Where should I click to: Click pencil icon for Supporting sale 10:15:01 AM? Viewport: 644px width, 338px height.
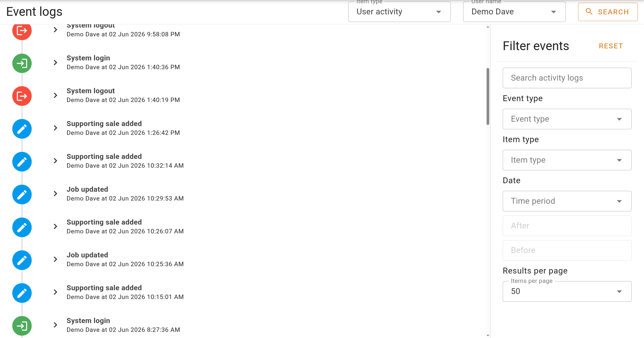pyautogui.click(x=22, y=293)
